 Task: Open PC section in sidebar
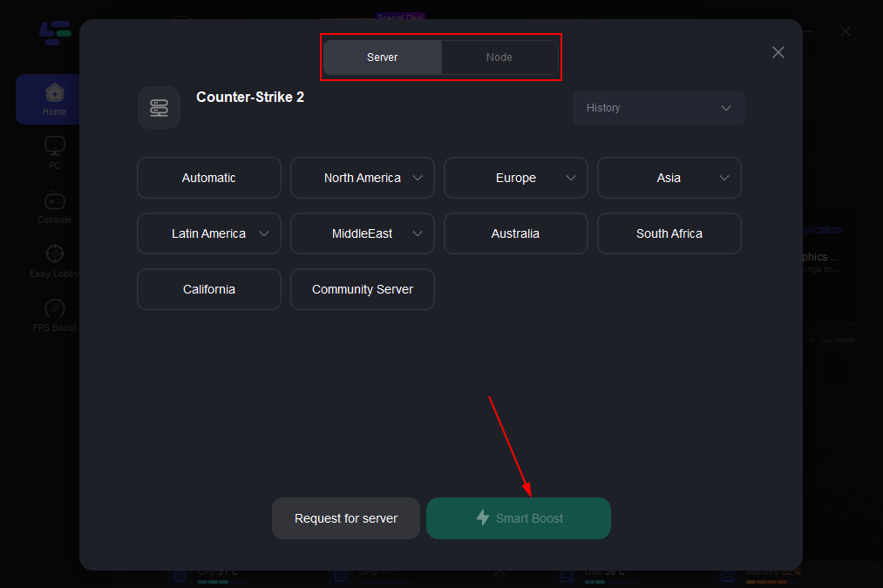coord(54,153)
